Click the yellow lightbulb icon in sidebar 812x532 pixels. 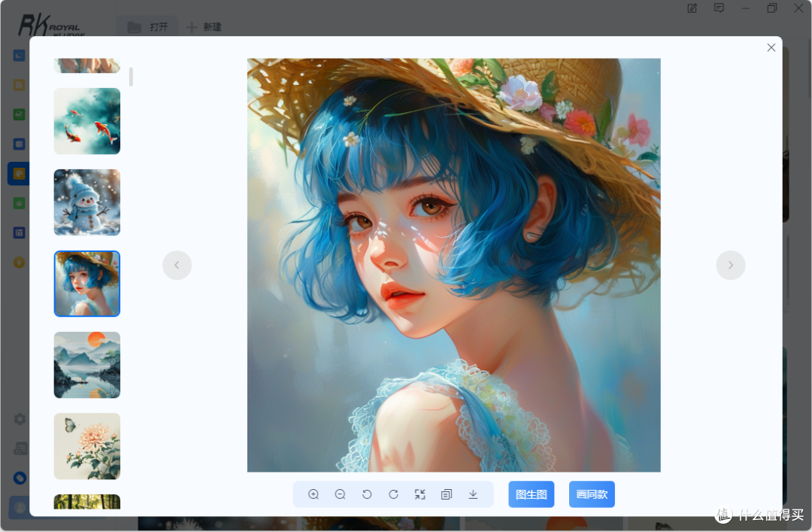19,263
